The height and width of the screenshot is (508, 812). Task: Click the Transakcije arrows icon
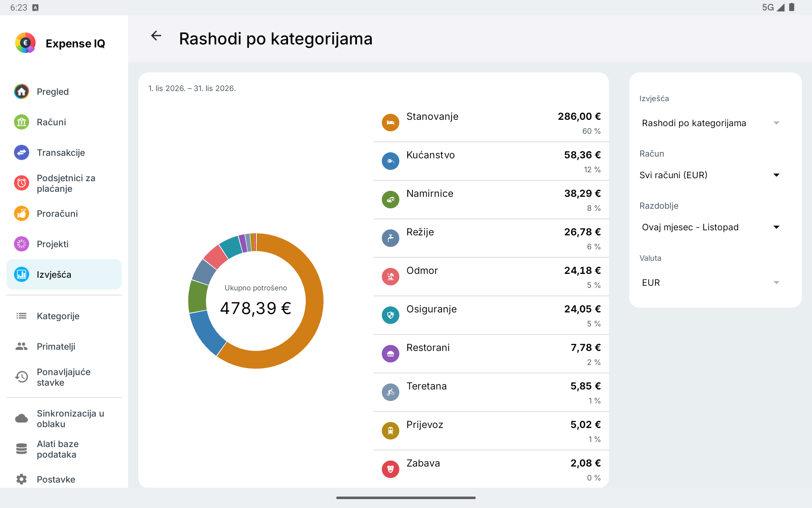[22, 152]
